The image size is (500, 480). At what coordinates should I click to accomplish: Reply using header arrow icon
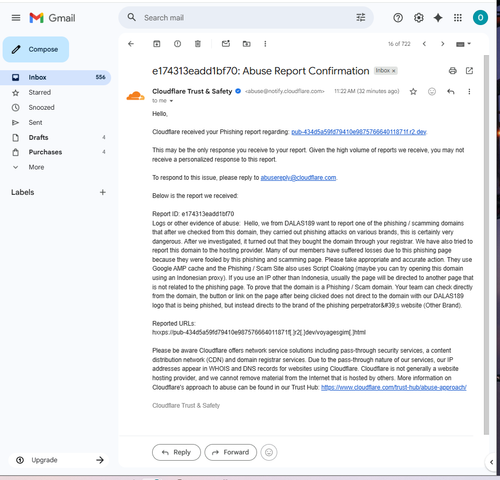click(x=451, y=91)
